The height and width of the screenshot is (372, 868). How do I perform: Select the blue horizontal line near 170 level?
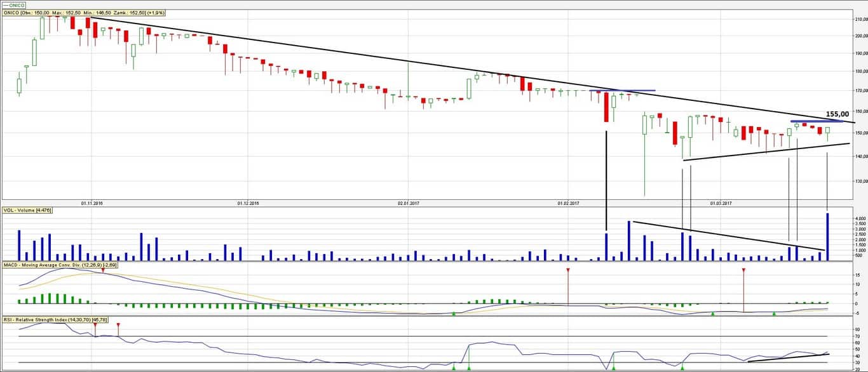tap(623, 91)
